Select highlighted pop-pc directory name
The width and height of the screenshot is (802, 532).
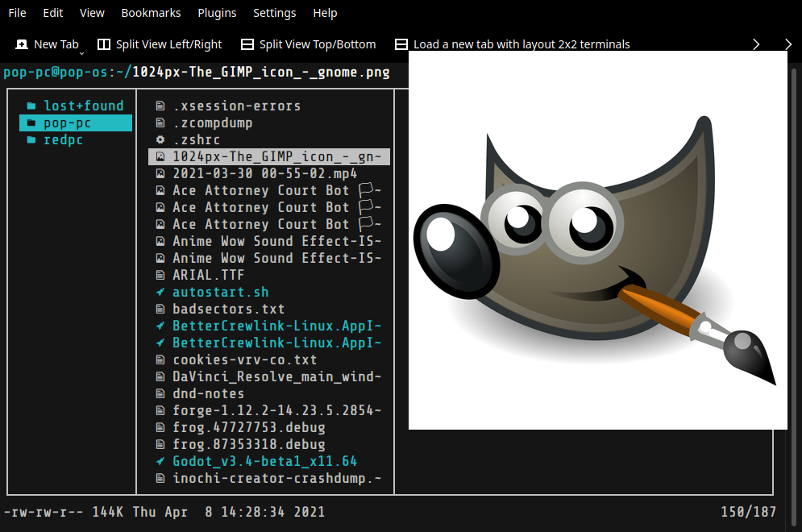point(67,123)
